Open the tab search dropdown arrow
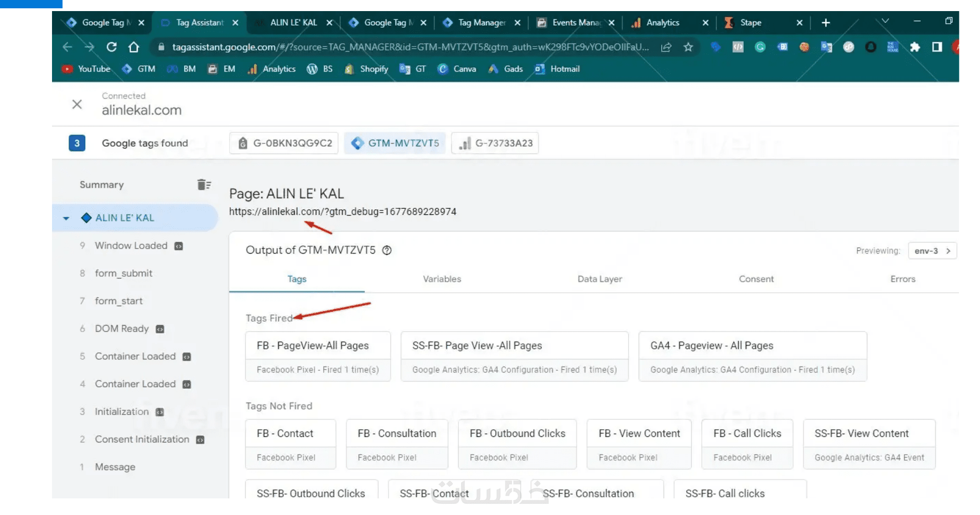The image size is (980, 515). [885, 21]
